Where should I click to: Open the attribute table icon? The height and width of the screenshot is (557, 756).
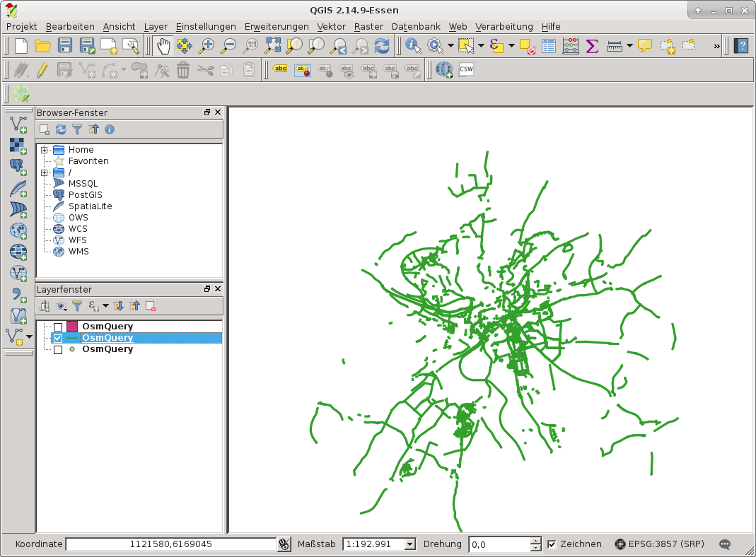(x=549, y=47)
